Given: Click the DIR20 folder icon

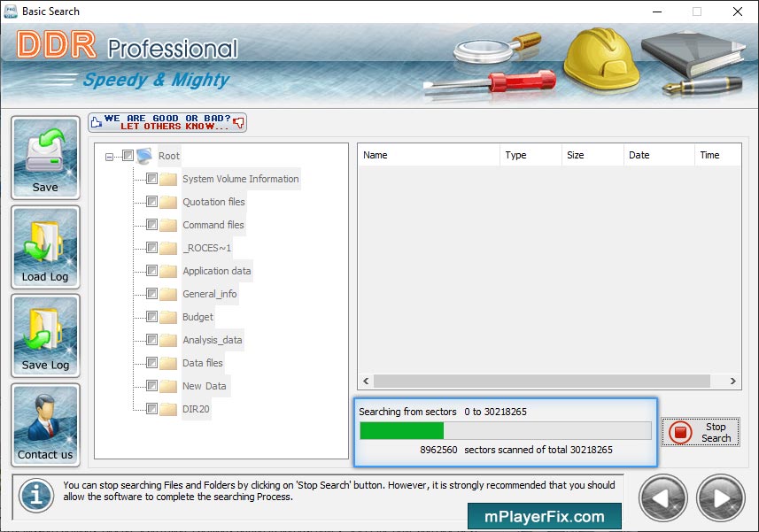Looking at the screenshot, I should click(168, 409).
